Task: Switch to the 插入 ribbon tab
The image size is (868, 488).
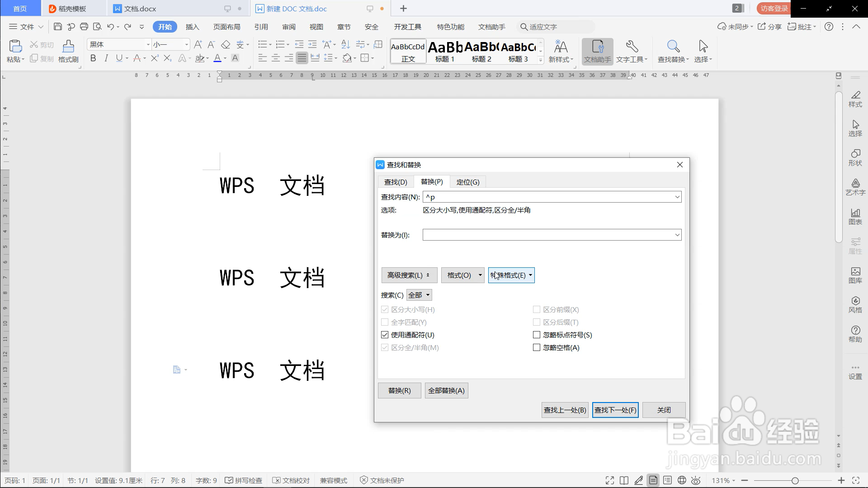Action: [192, 27]
